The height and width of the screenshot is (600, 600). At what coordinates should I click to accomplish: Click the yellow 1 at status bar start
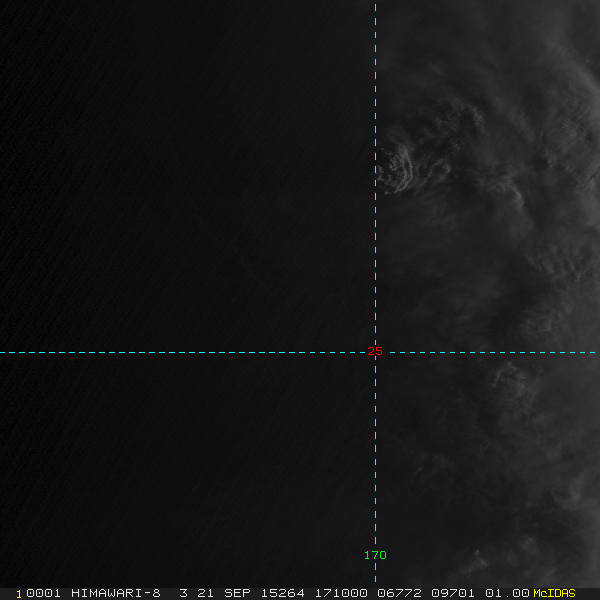click(x=18, y=593)
